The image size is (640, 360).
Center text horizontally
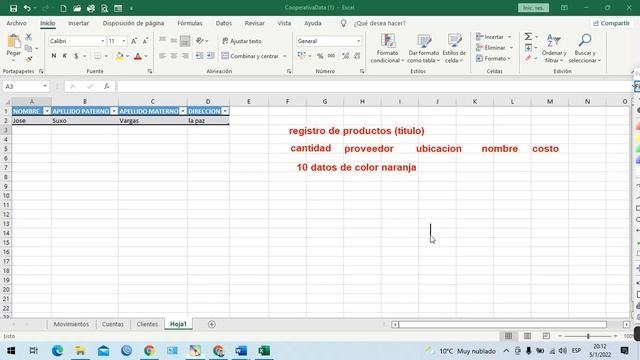[174, 56]
